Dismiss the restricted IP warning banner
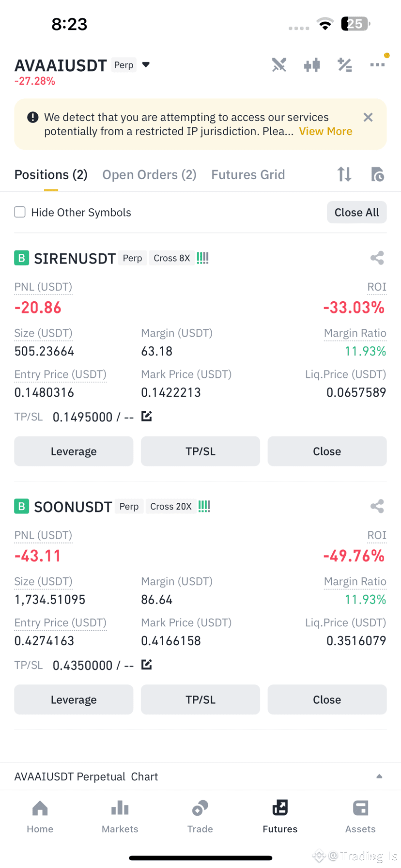This screenshot has width=401, height=868. point(368,117)
